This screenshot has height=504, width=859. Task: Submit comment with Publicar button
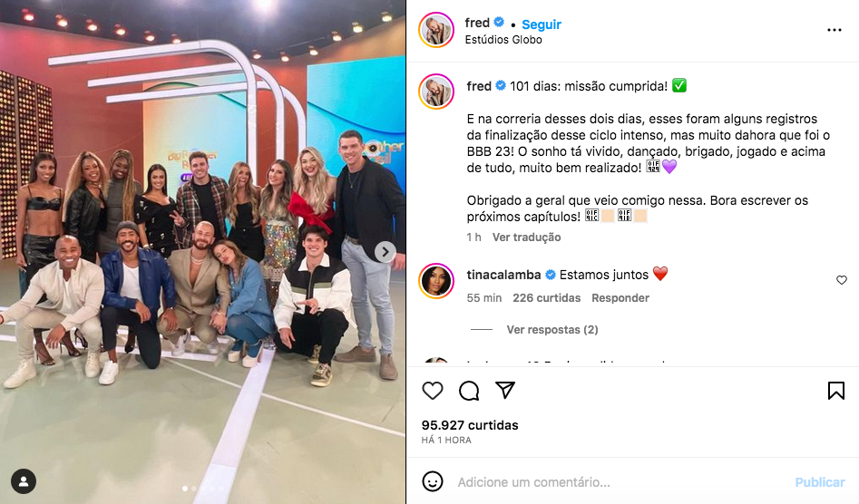tap(820, 482)
